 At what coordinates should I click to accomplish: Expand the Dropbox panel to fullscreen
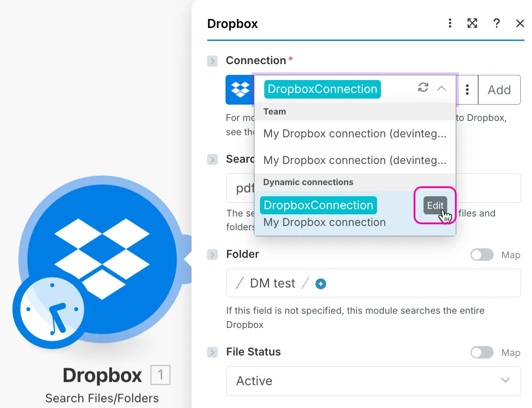472,23
